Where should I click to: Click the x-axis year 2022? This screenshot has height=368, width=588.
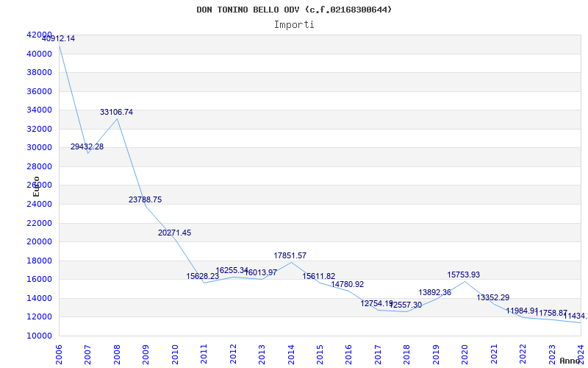(523, 355)
